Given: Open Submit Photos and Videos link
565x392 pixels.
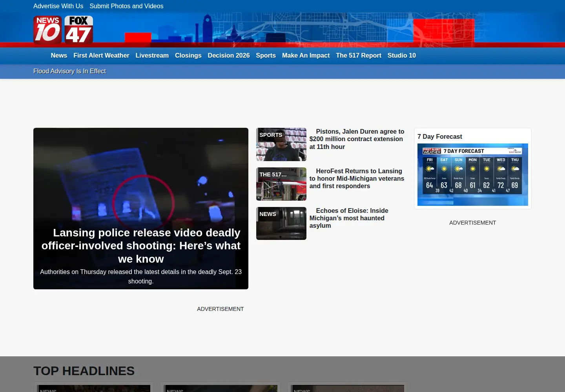Looking at the screenshot, I should coord(126,6).
